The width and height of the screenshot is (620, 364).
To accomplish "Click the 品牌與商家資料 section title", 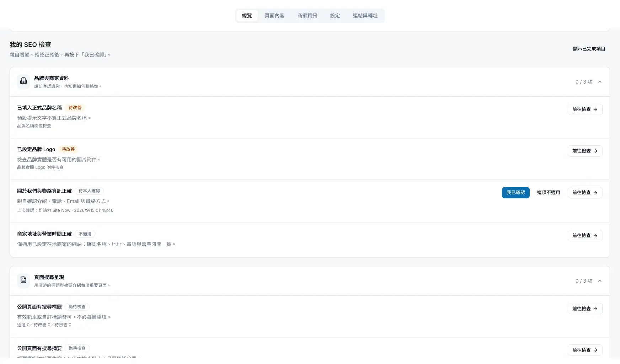I will (x=52, y=78).
